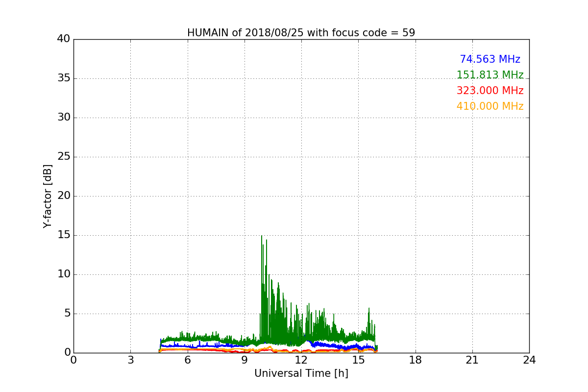Image resolution: width=588 pixels, height=392 pixels.
Task: Click the Y-factor [dB] axis label
Action: [48, 196]
